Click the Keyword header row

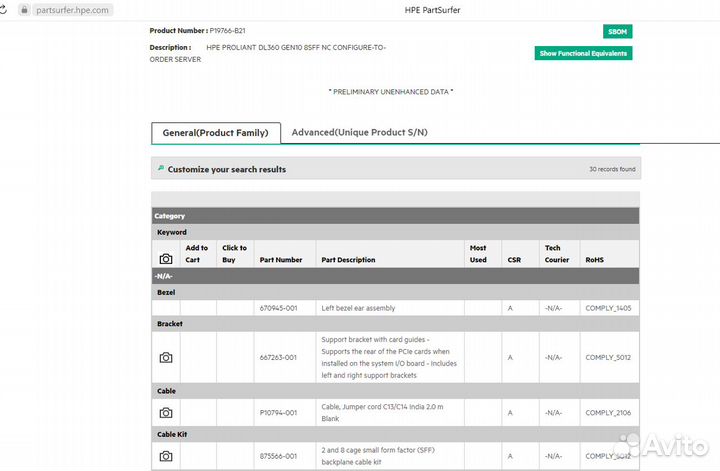pyautogui.click(x=395, y=232)
